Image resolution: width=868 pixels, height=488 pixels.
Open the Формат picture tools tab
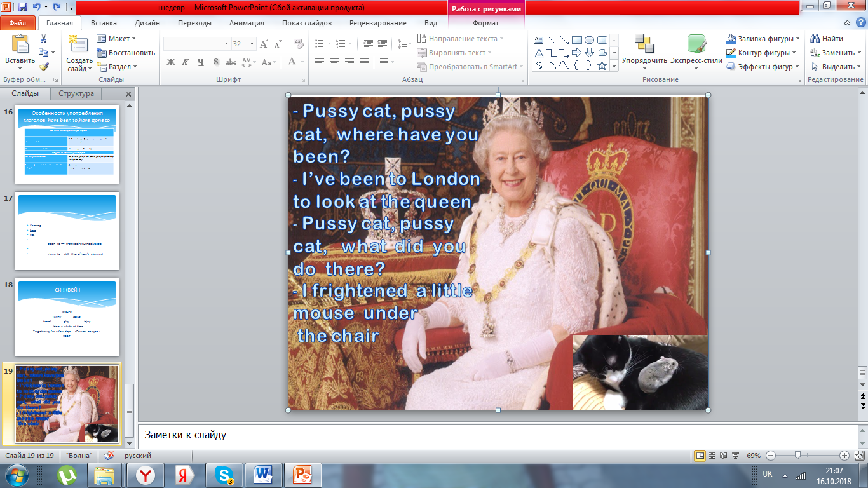[x=486, y=23]
